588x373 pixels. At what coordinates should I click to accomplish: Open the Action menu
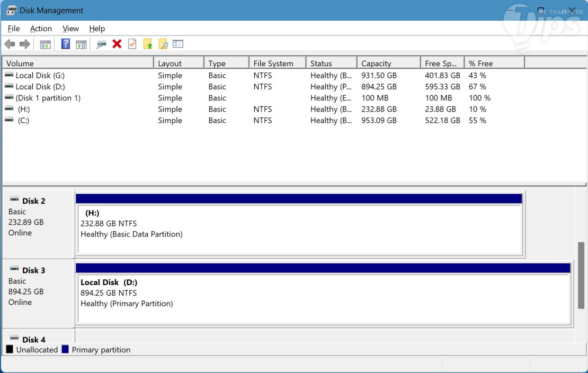tap(41, 29)
